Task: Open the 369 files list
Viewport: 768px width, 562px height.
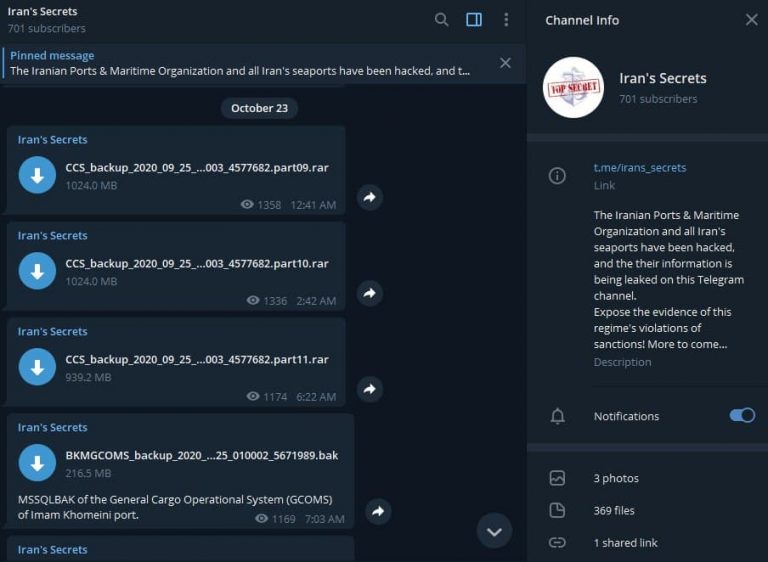Action: tap(614, 511)
